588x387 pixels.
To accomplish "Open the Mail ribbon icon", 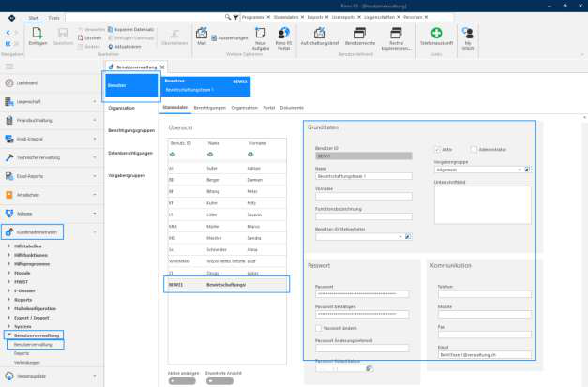I will pyautogui.click(x=202, y=34).
